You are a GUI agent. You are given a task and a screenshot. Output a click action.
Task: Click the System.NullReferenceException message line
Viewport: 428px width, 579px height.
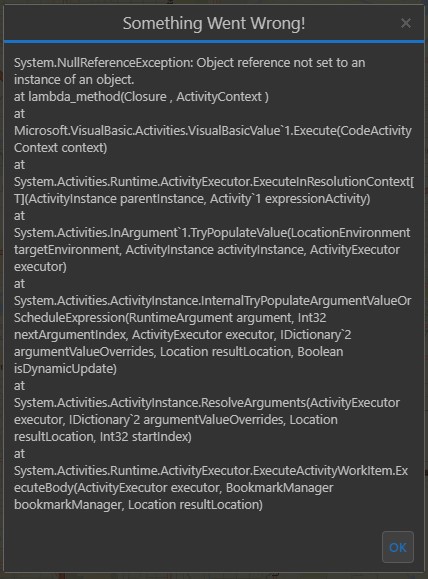click(x=189, y=63)
